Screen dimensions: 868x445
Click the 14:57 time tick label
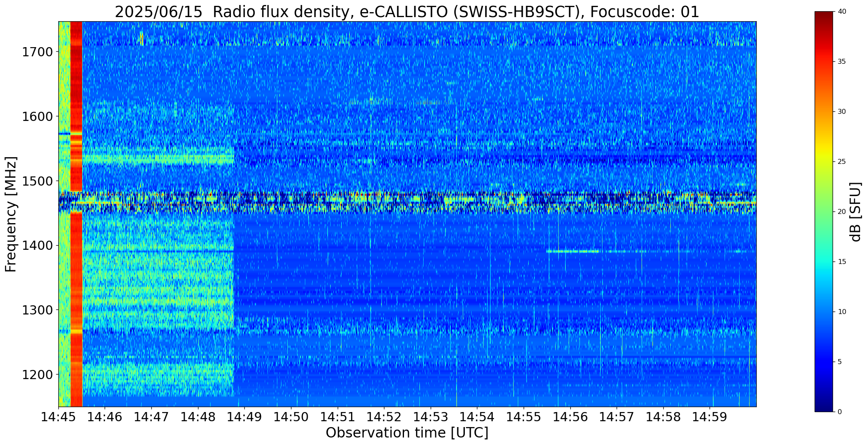tap(617, 417)
